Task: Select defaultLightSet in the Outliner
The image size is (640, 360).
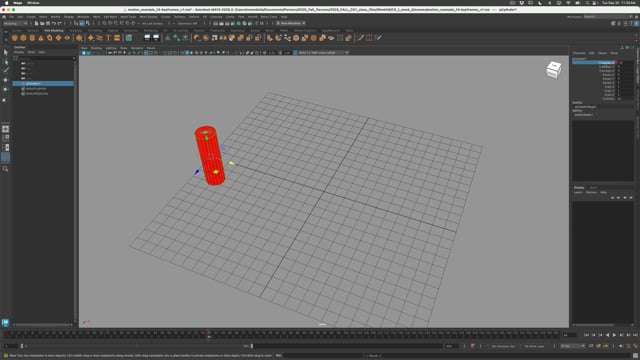Action: (x=36, y=89)
